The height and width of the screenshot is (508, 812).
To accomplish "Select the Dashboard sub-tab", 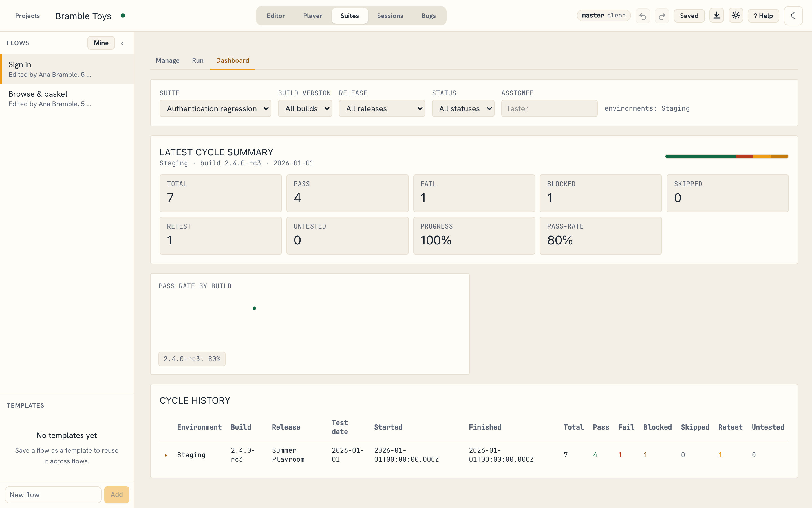I will tap(233, 60).
